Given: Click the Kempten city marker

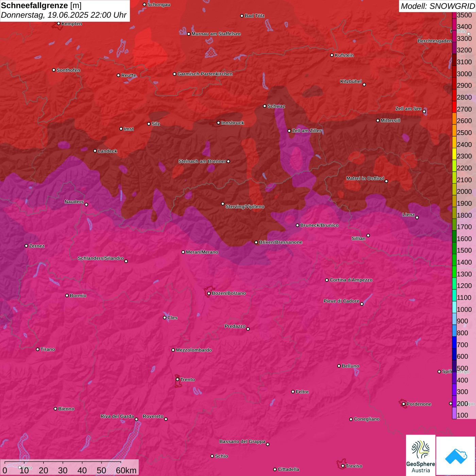Looking at the screenshot, I should click(58, 23).
